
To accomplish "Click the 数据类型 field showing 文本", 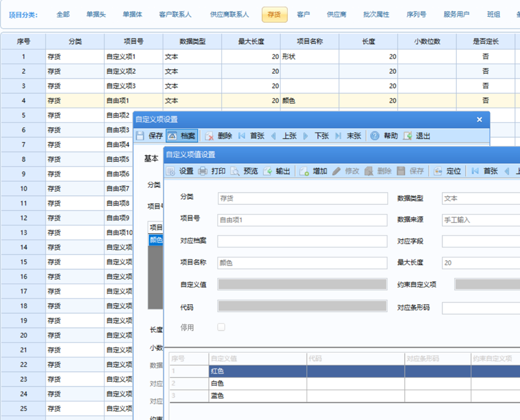I will [481, 198].
